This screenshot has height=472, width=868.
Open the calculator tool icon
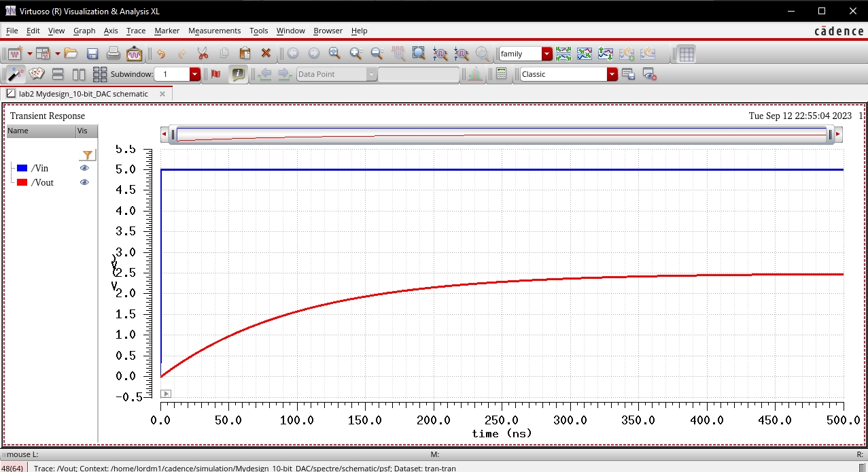click(501, 74)
